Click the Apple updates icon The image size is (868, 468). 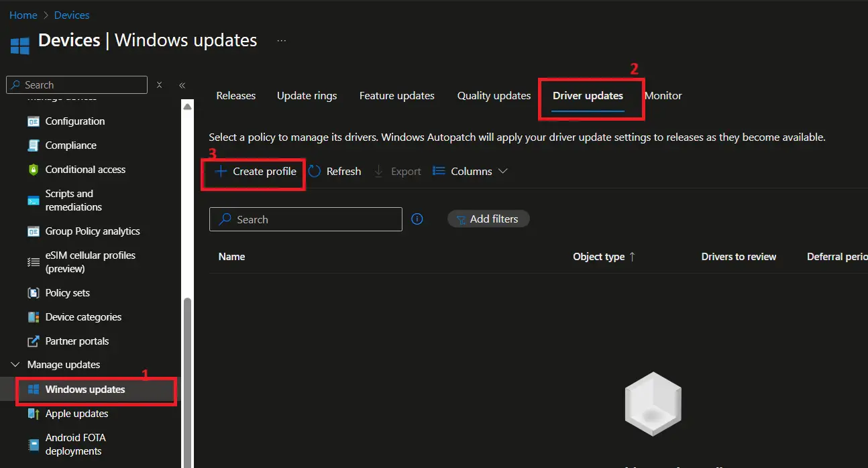point(34,414)
